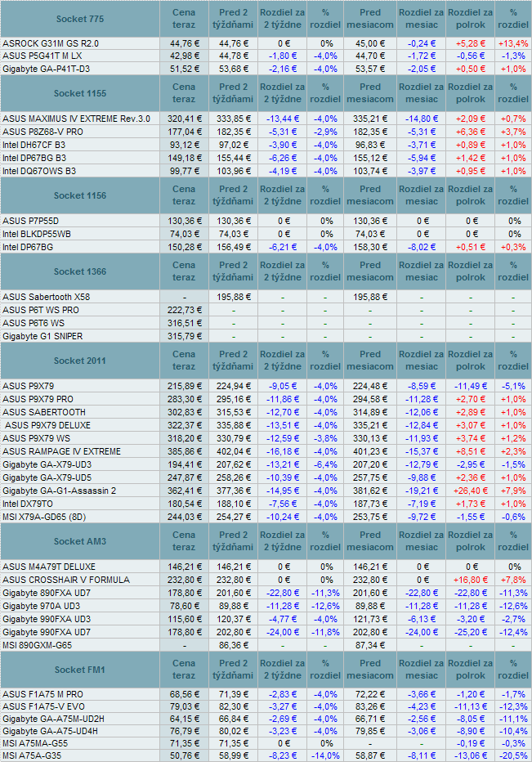Select the 'Pred 2 týždňami' header in the Socket FM1 row
Image resolution: width=532 pixels, height=762 pixels.
[x=233, y=669]
